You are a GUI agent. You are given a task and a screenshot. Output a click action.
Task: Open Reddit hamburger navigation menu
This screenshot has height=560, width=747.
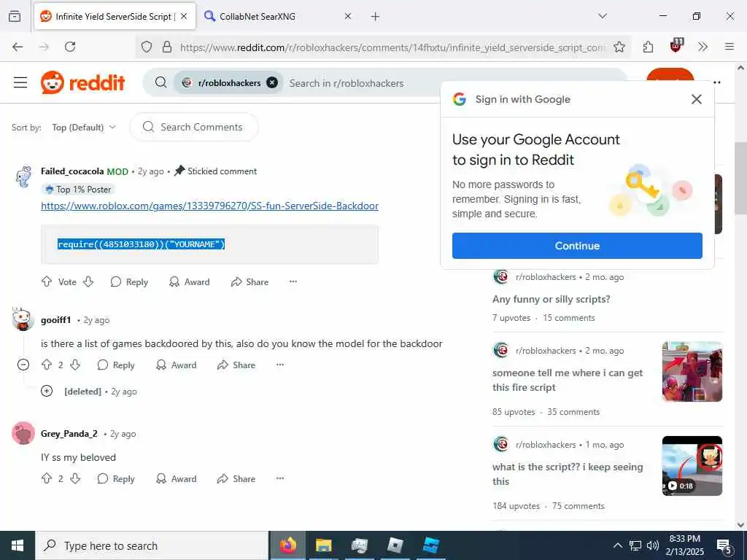pos(20,82)
